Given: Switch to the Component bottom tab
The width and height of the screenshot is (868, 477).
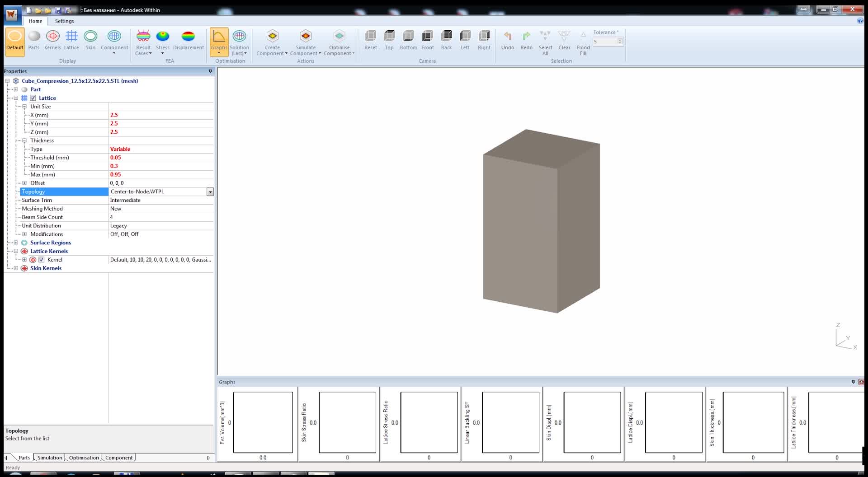Looking at the screenshot, I should [119, 458].
